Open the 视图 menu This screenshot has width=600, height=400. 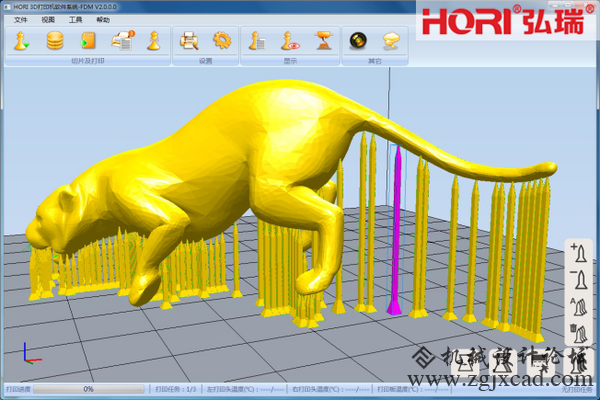(48, 20)
